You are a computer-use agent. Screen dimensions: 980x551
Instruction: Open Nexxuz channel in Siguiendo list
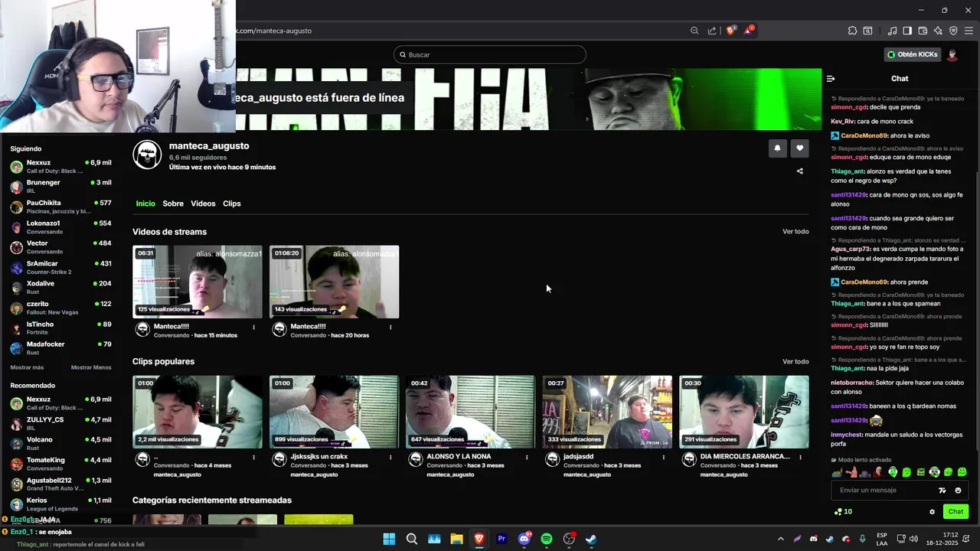point(60,166)
